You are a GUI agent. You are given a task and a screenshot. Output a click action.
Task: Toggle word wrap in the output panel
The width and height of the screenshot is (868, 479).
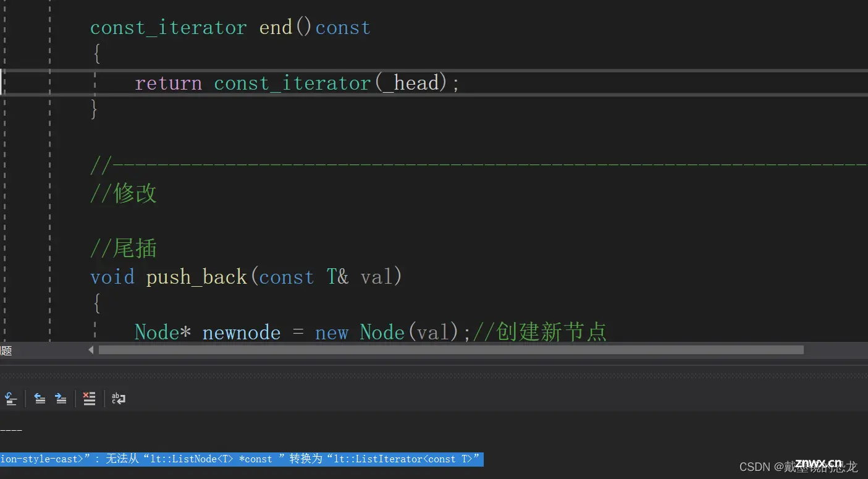(118, 399)
